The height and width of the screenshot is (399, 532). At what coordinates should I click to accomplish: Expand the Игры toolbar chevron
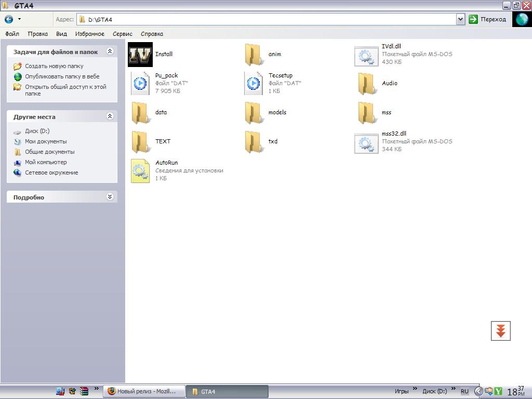(415, 388)
